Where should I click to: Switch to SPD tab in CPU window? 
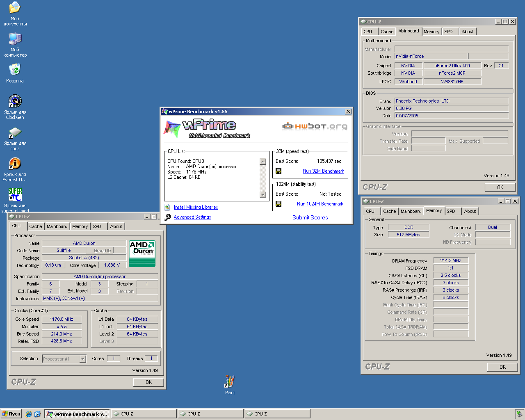(97, 226)
